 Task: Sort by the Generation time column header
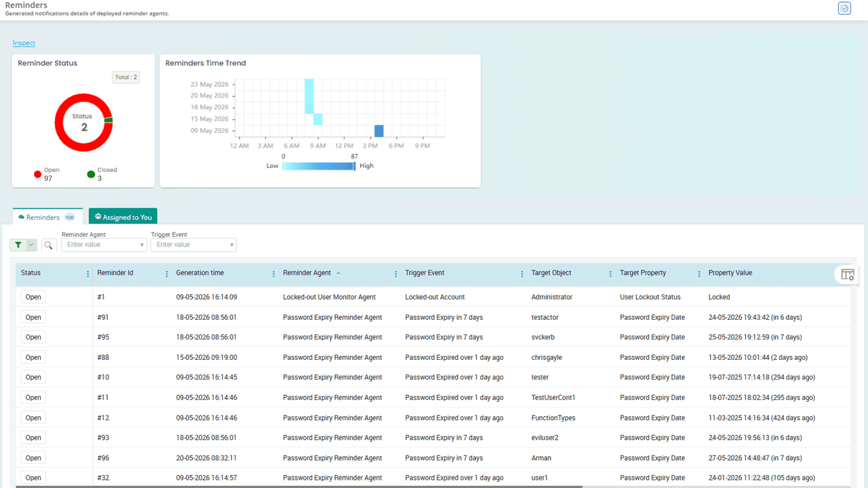(x=200, y=273)
